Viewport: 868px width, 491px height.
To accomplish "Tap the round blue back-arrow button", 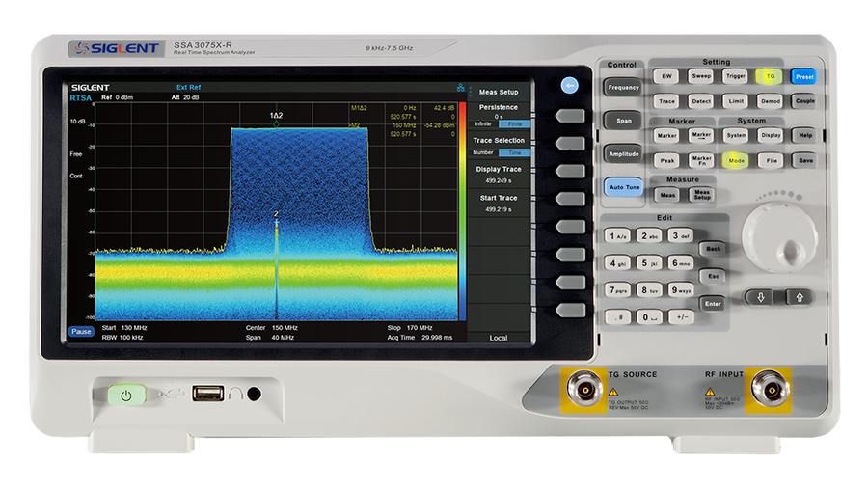I will (x=569, y=86).
